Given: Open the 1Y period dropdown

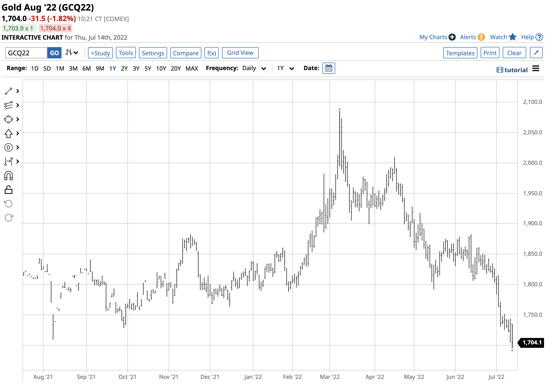Looking at the screenshot, I should [285, 68].
